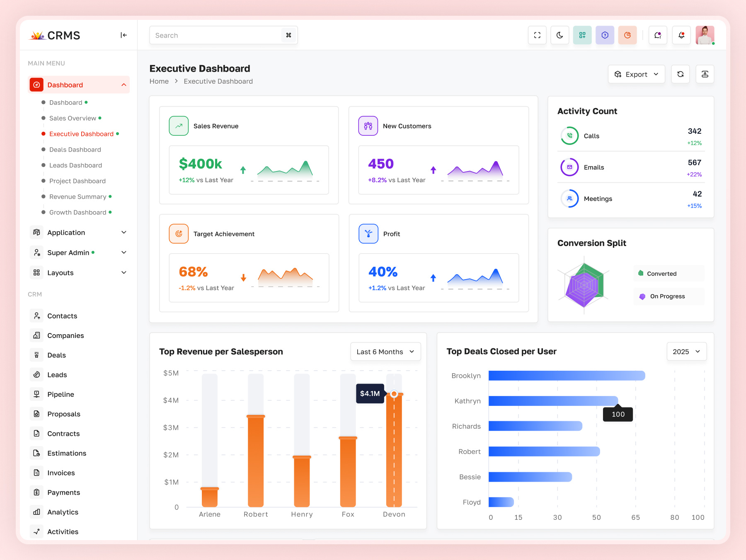Click inside the Search field
Screen dimensions: 746x560
tap(223, 35)
